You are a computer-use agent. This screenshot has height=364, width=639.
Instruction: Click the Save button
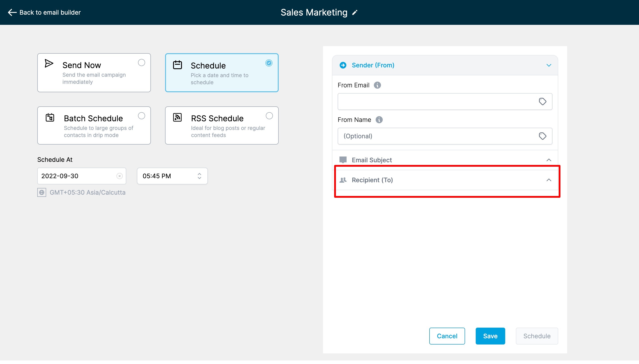[490, 336]
